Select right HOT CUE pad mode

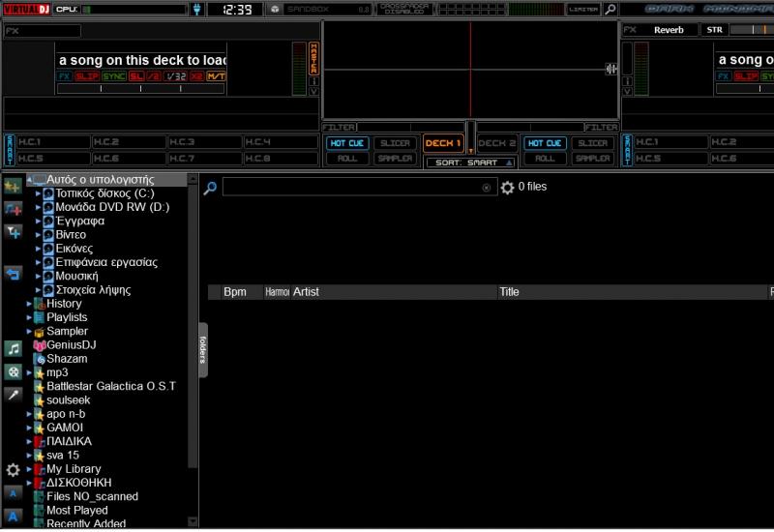[545, 143]
